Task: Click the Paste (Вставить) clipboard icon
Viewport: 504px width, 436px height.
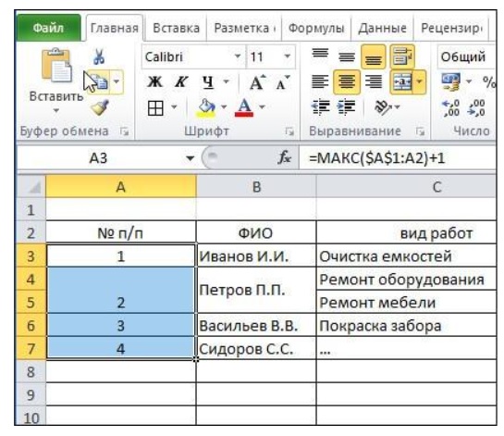Action: coord(56,66)
